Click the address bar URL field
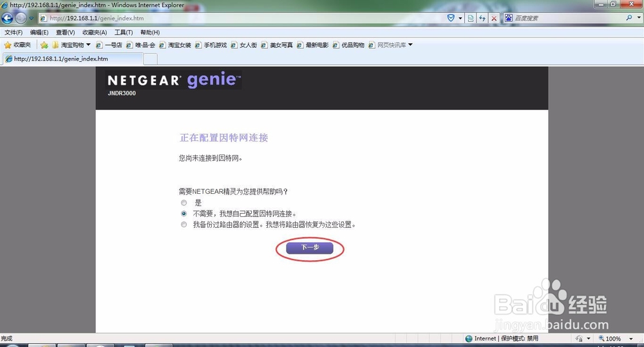This screenshot has width=644, height=347. click(x=242, y=18)
